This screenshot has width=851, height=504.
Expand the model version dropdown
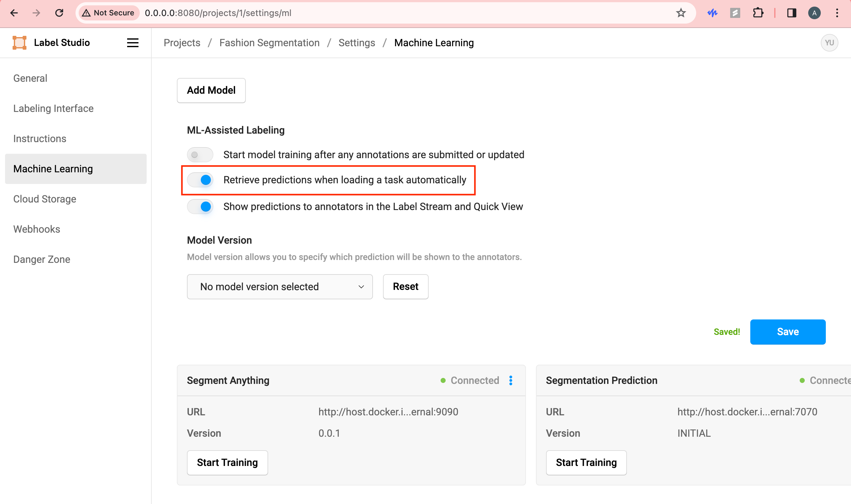coord(279,287)
